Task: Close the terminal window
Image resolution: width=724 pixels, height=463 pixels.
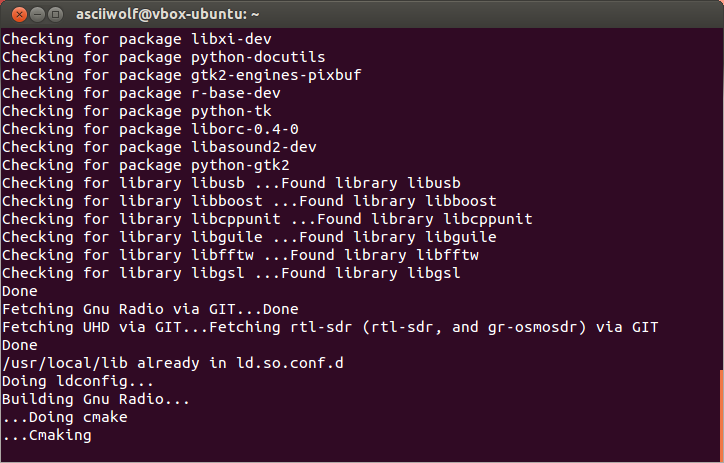Action: pyautogui.click(x=19, y=15)
